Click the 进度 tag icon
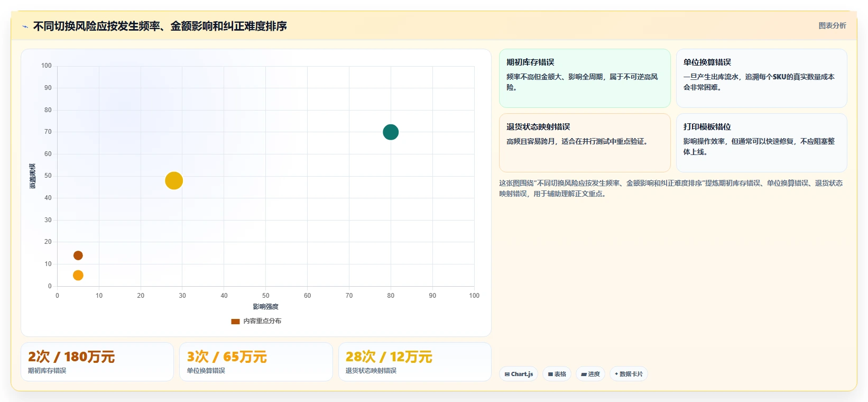 tap(584, 374)
